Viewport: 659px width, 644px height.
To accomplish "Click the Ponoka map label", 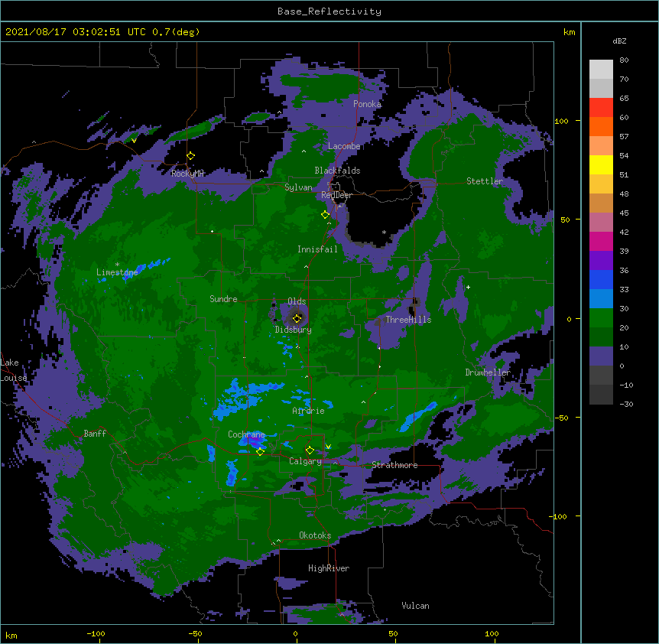I will click(x=367, y=104).
